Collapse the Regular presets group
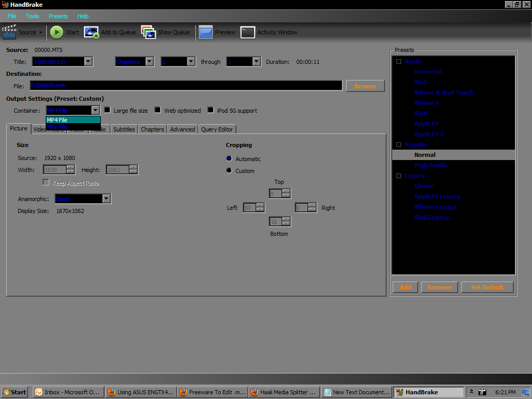This screenshot has width=532, height=399. (x=398, y=144)
